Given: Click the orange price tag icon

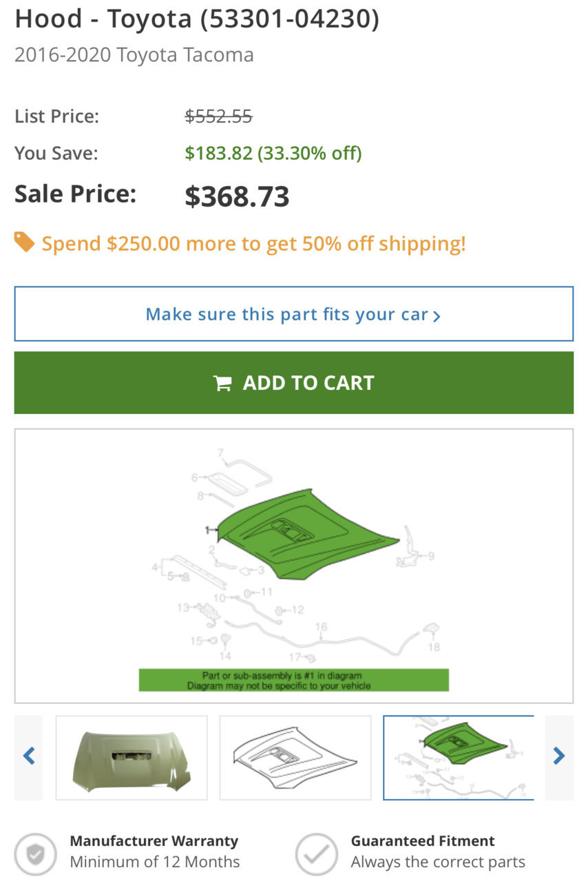Looking at the screenshot, I should [x=24, y=242].
